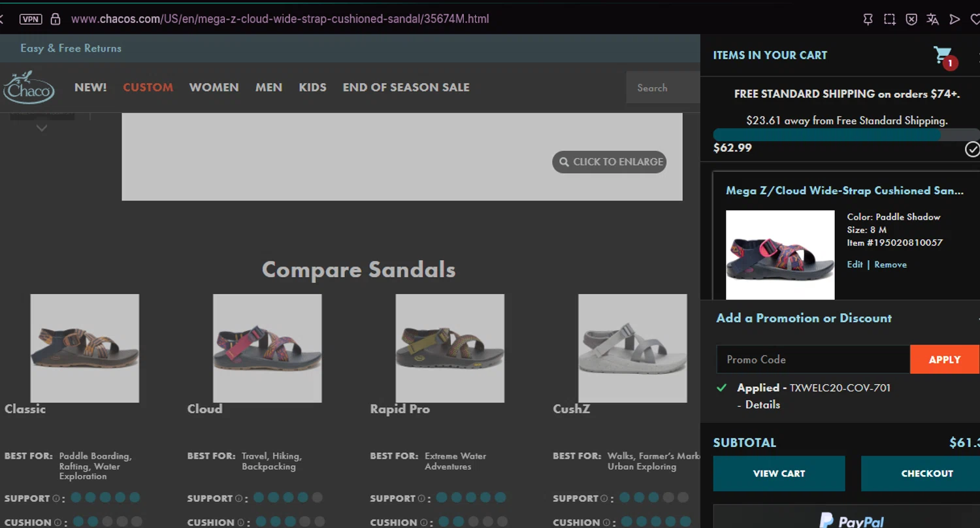
Task: Click the Classic sandal image
Action: click(84, 348)
